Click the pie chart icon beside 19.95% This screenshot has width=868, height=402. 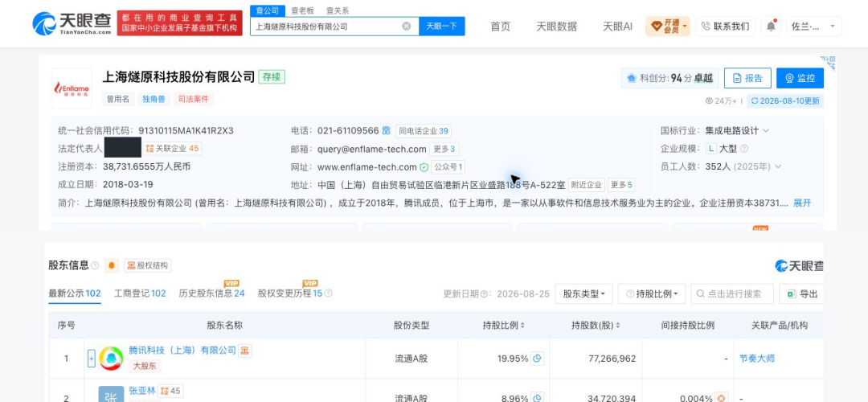(x=537, y=359)
